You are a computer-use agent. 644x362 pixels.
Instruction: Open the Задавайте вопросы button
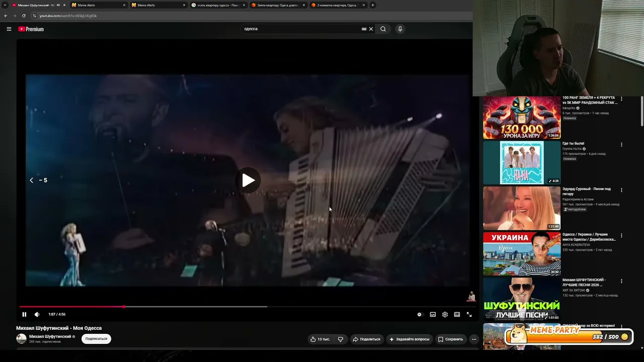coord(409,339)
